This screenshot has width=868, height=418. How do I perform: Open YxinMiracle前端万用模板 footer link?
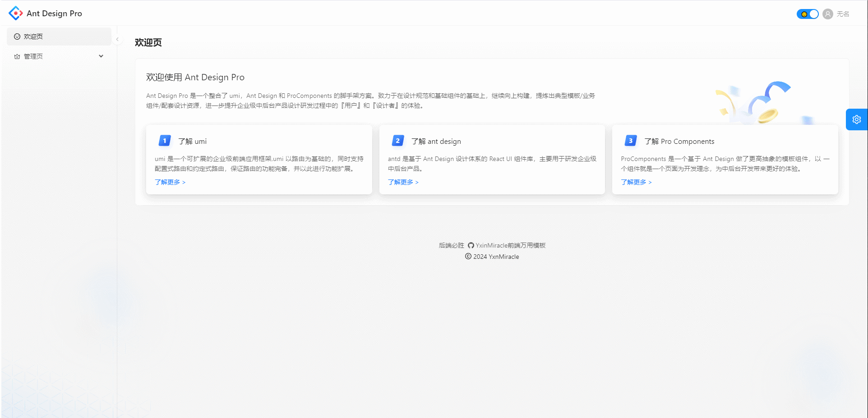511,245
